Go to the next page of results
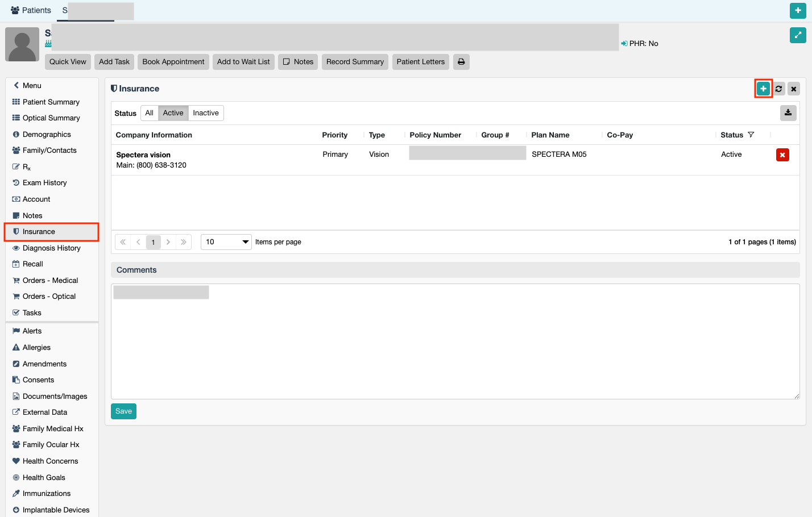This screenshot has width=812, height=517. click(168, 242)
